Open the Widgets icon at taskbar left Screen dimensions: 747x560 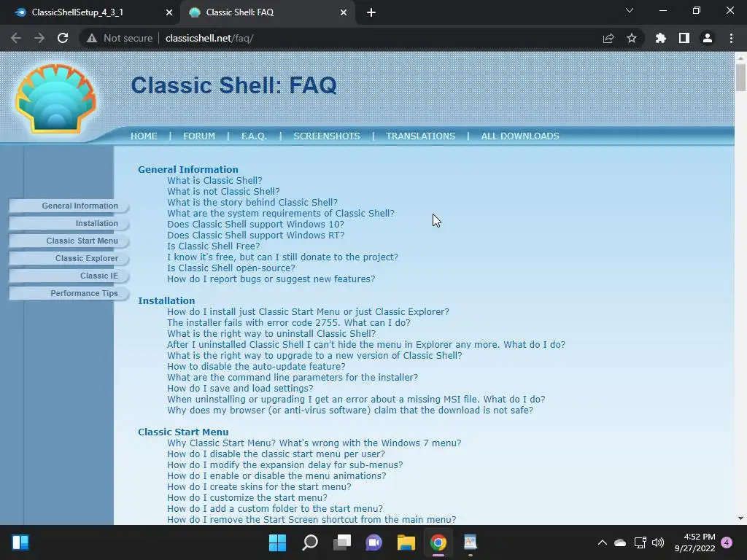pyautogui.click(x=20, y=542)
